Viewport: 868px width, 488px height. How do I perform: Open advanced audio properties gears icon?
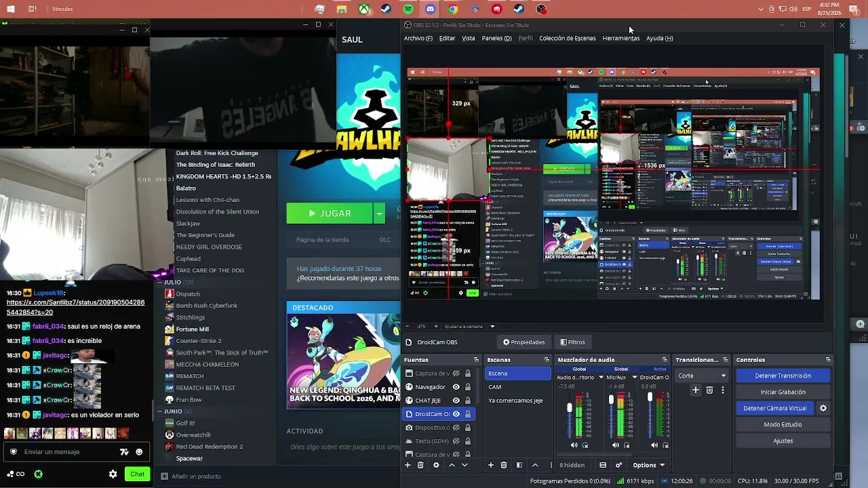[618, 465]
